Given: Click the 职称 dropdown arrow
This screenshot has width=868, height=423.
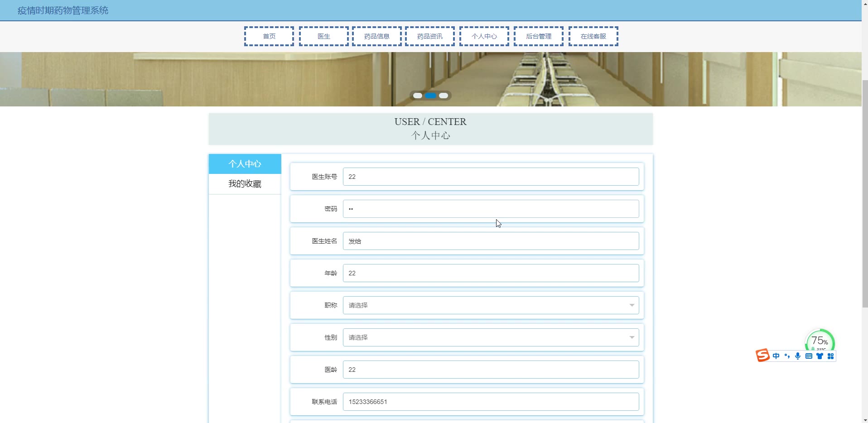Looking at the screenshot, I should [x=632, y=305].
